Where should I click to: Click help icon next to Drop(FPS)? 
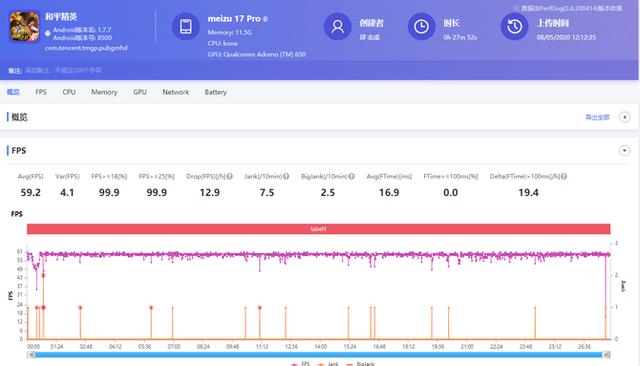click(x=230, y=176)
